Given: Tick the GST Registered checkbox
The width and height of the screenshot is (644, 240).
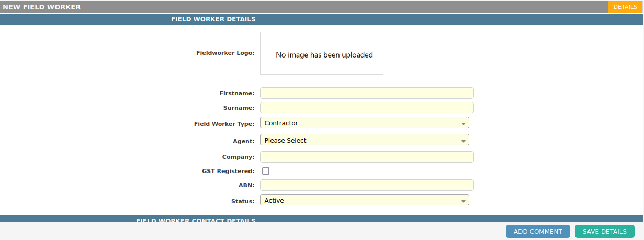Looking at the screenshot, I should (x=266, y=171).
